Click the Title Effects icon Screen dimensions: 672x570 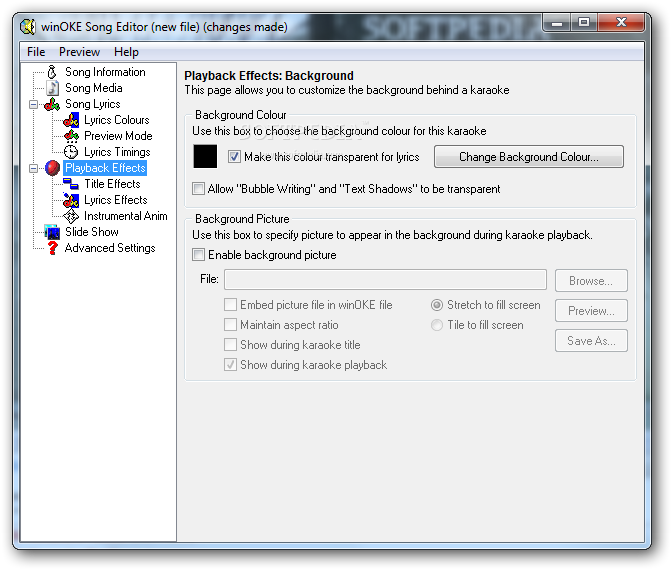tap(71, 184)
